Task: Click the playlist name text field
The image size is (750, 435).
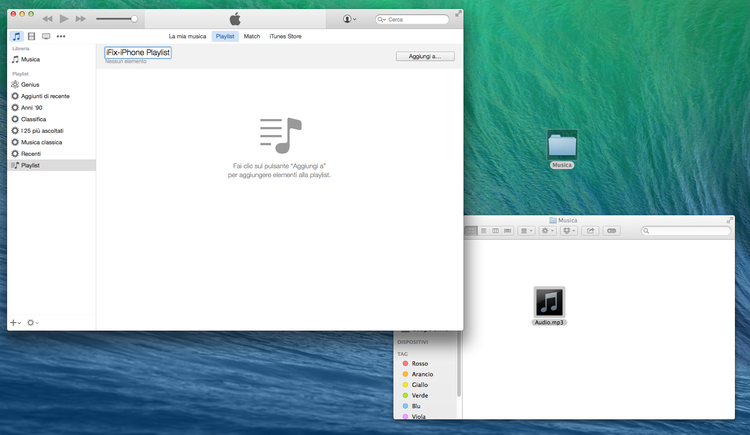Action: 138,52
